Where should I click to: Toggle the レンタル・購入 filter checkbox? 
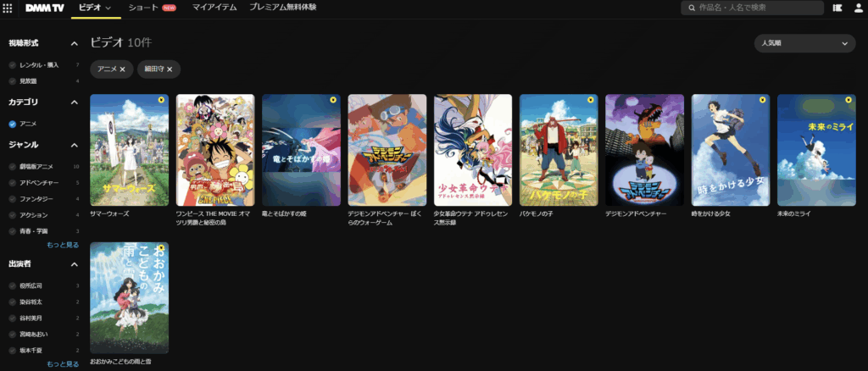[x=12, y=65]
